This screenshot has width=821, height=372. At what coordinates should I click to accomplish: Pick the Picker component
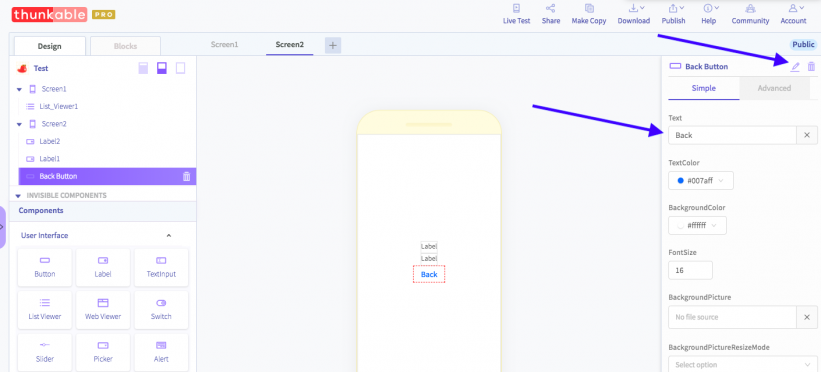pyautogui.click(x=103, y=353)
